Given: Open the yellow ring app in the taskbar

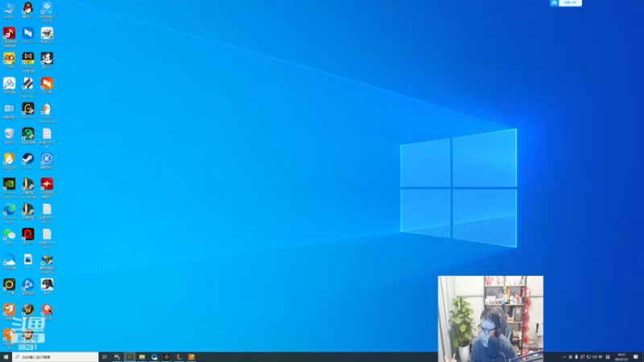Looking at the screenshot, I should [x=130, y=357].
